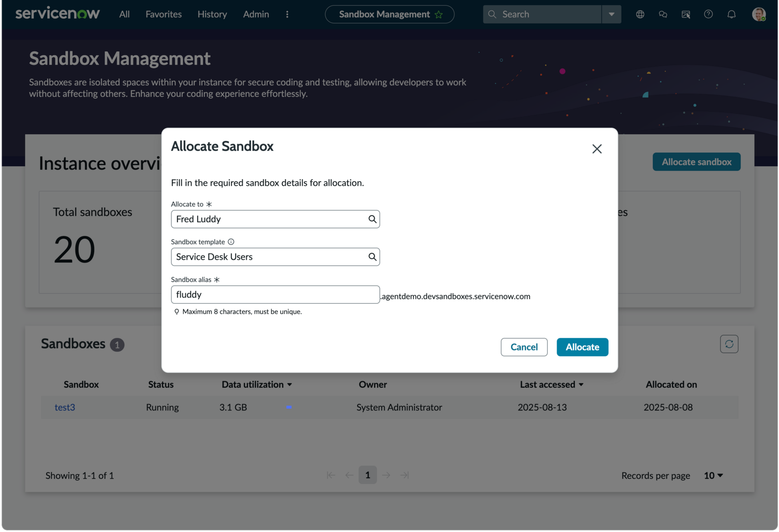Open the Allocate to lookup search icon
779x532 pixels.
pos(372,219)
